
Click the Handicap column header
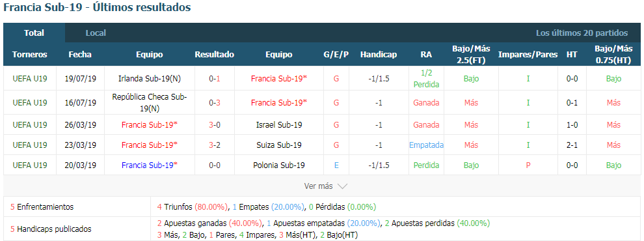point(378,54)
